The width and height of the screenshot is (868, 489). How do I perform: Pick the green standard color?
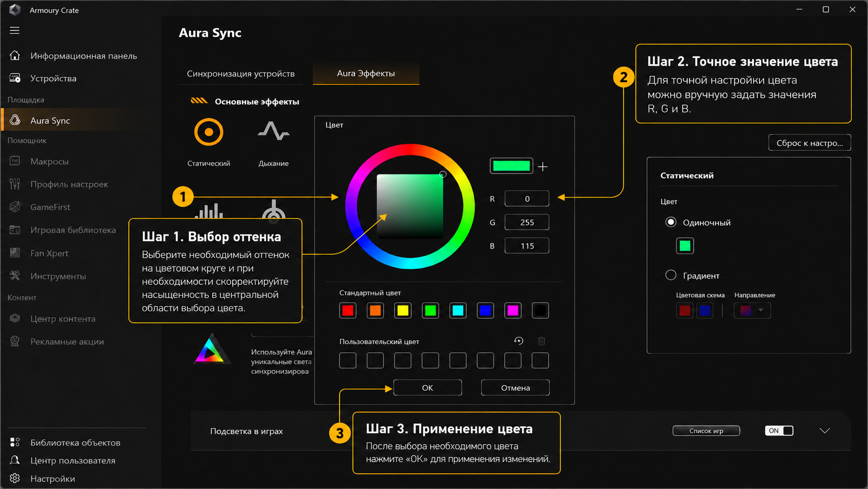(x=430, y=310)
